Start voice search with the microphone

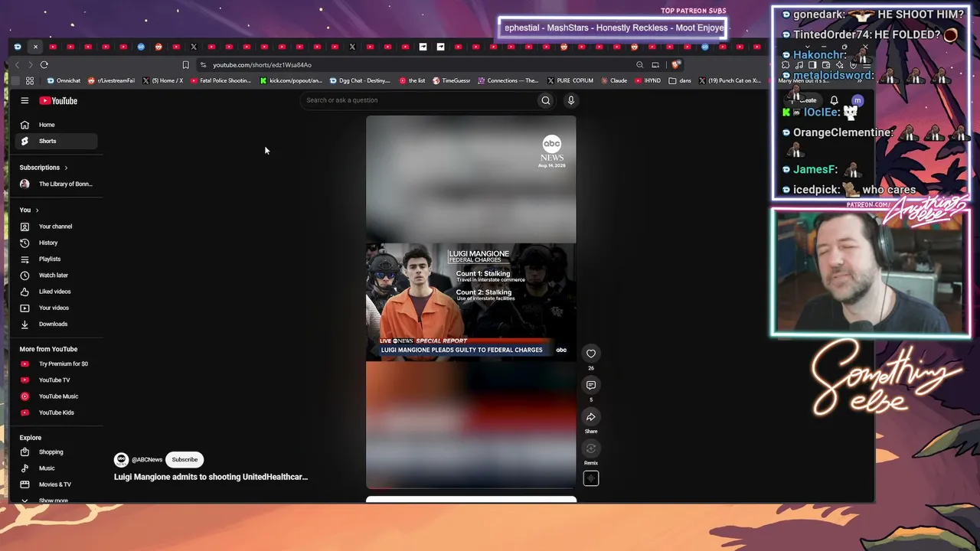[570, 100]
